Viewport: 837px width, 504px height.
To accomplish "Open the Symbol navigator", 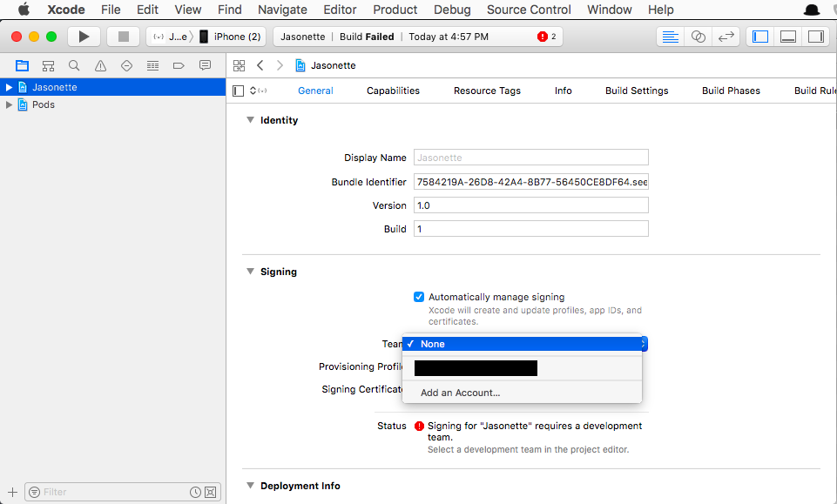I will (x=48, y=65).
